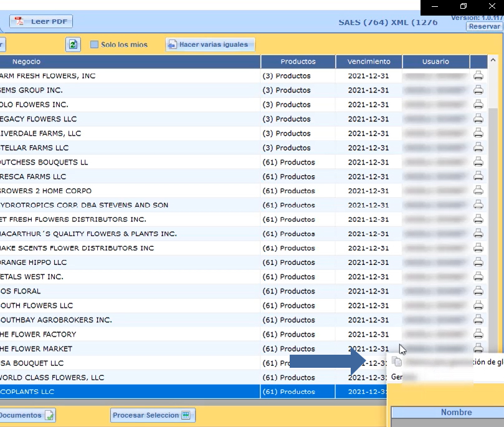The width and height of the screenshot is (504, 427).
Task: Click printer icon for THE FLOWER FACTORY row
Action: click(x=478, y=334)
